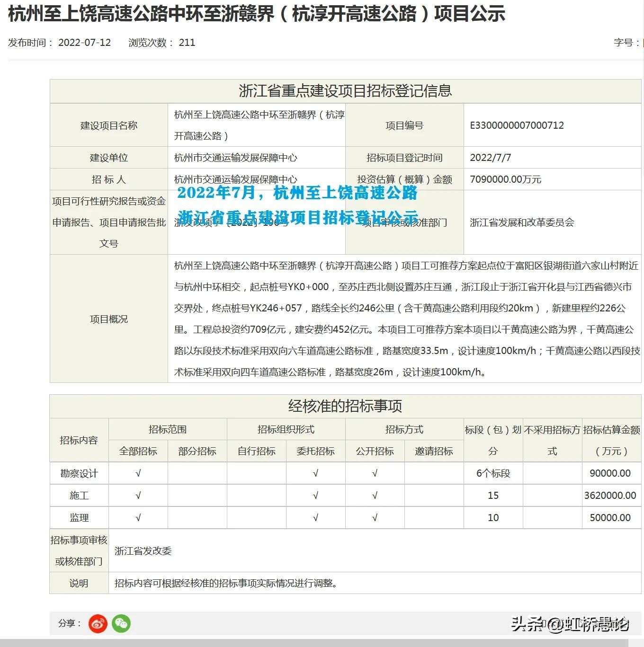Select 杭州市交通运输发展保障中心 in 建设单位 row
The image size is (644, 647).
coord(236,158)
